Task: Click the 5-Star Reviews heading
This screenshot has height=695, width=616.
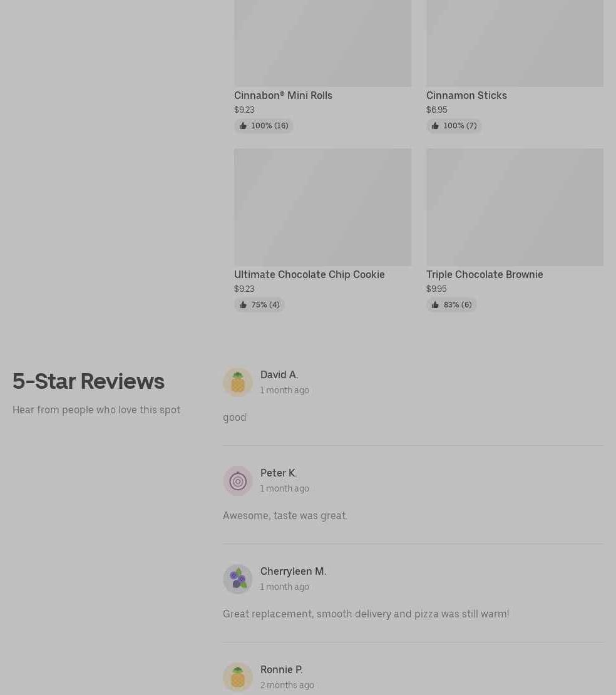Action: point(88,381)
